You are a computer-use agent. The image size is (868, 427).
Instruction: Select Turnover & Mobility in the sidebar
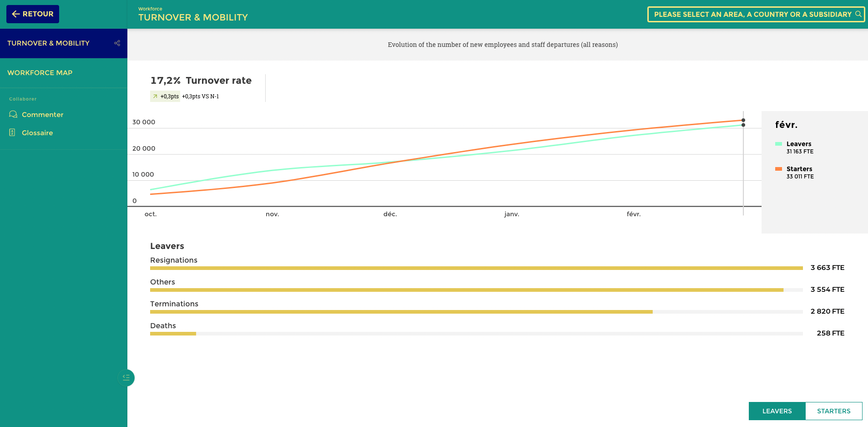tap(48, 43)
